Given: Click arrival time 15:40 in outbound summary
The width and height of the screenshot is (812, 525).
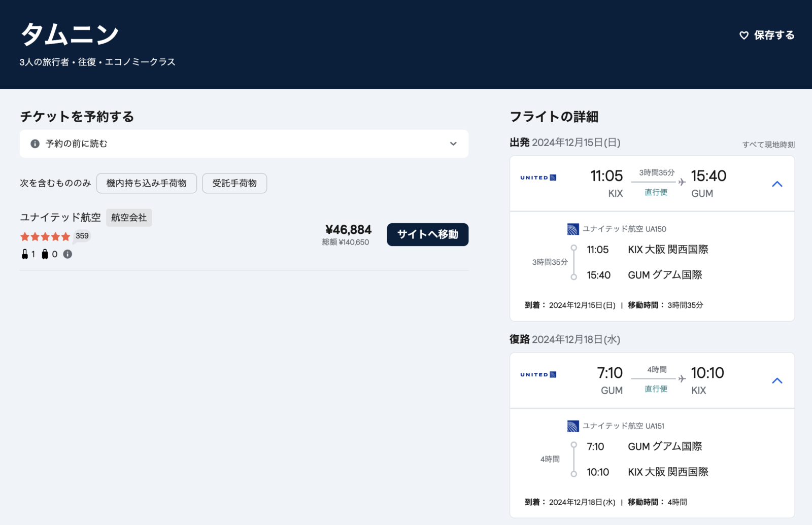Looking at the screenshot, I should [x=708, y=176].
